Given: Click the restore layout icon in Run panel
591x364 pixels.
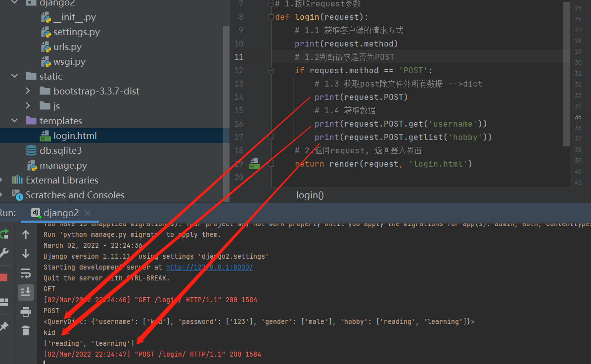Looking at the screenshot, I should click(x=4, y=302).
